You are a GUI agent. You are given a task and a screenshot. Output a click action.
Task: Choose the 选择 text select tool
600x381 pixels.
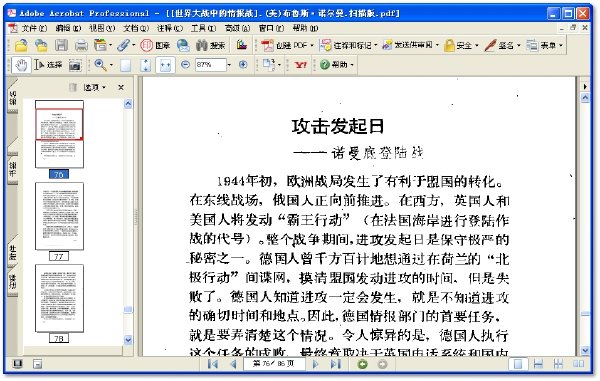coord(48,65)
